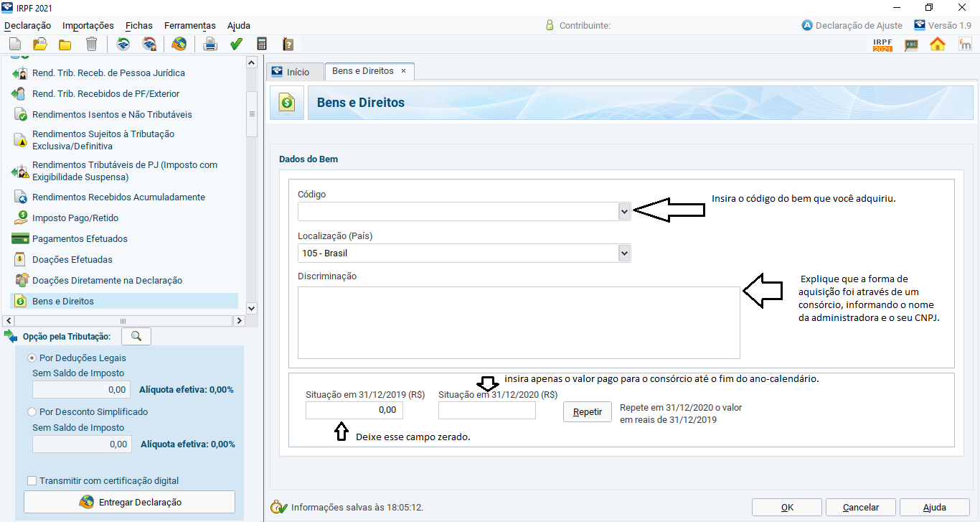980x522 pixels.
Task: Click the Entregar Declaração button
Action: pyautogui.click(x=130, y=502)
